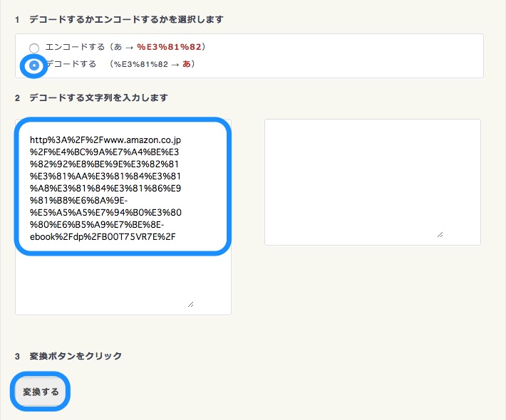Click the line http%3A%2F%2Fwww.amazon.co.jp in the textarea
Viewport: 506px width, 420px height.
pyautogui.click(x=105, y=140)
